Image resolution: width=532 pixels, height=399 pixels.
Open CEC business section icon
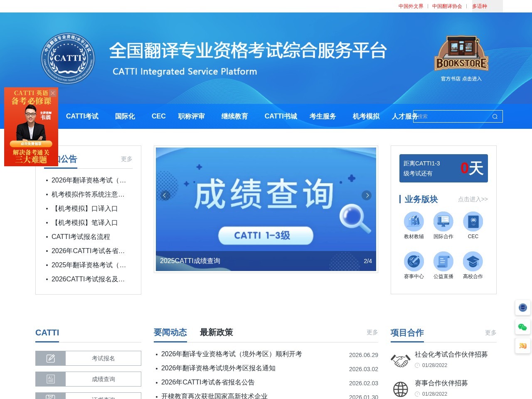473,222
